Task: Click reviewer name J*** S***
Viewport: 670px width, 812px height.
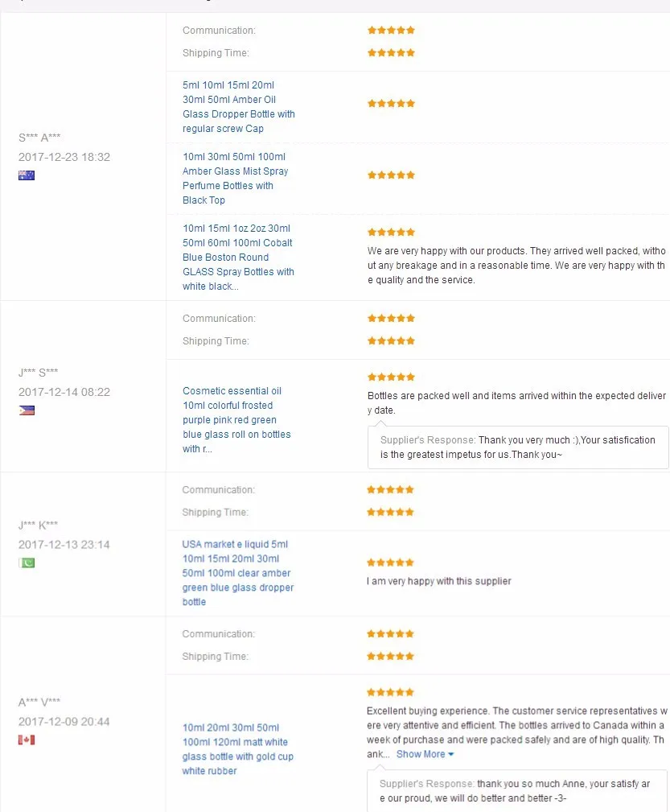Action: 39,373
